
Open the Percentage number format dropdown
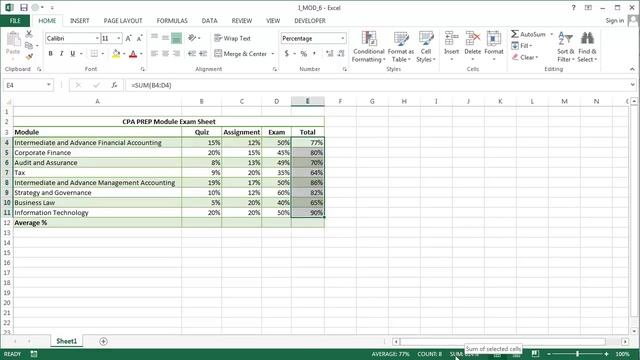coord(342,38)
